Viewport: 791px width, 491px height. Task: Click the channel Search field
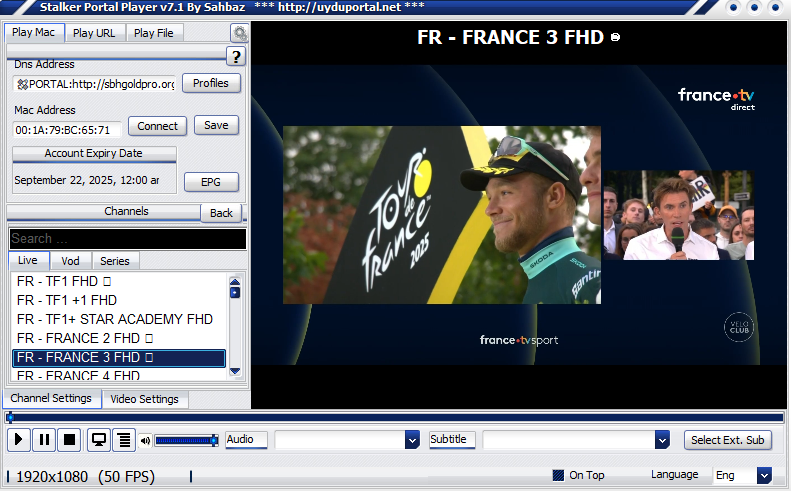[128, 239]
